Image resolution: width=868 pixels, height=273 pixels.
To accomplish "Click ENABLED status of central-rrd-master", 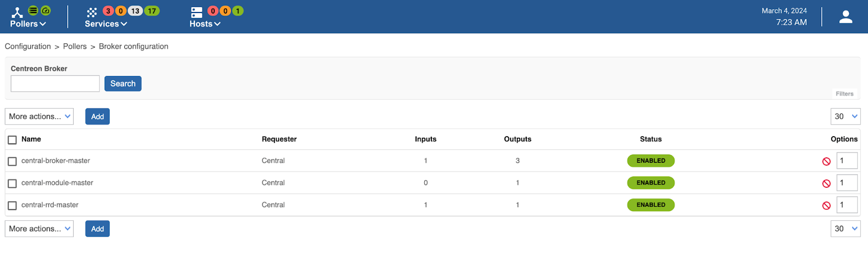I will 651,205.
